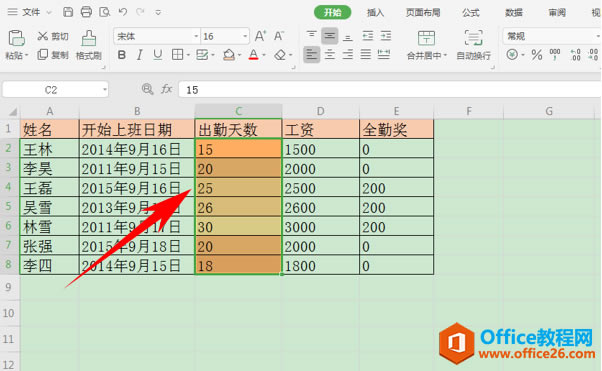Open the 文件 menu
The width and height of the screenshot is (602, 371).
click(31, 12)
